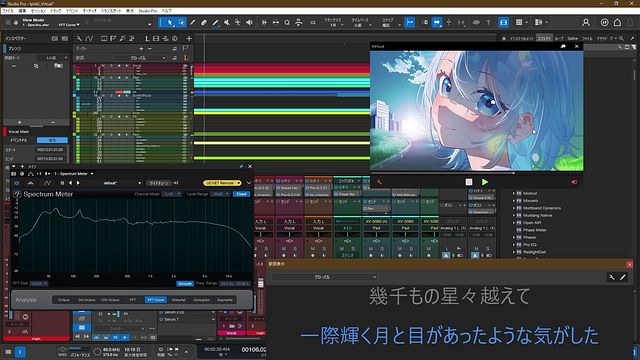
Task: Toggle the flag button on the marker track
Action: tap(186, 49)
